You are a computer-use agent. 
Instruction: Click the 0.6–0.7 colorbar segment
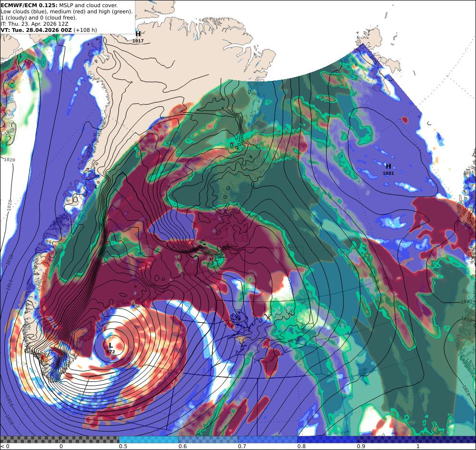tap(208, 440)
